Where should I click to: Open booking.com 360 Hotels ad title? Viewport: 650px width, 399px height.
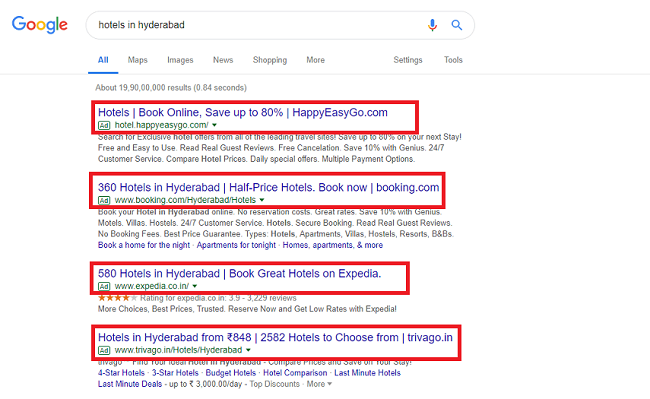tap(269, 188)
